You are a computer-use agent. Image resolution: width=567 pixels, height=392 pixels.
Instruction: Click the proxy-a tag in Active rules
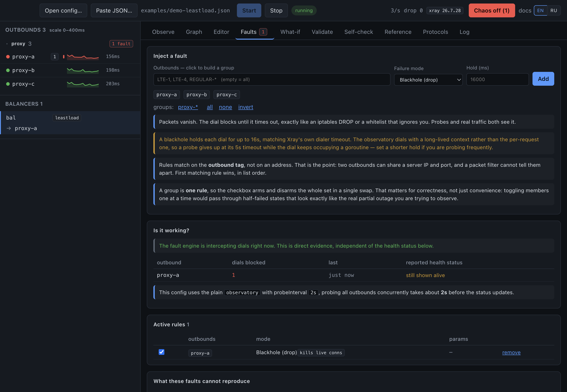(x=200, y=353)
